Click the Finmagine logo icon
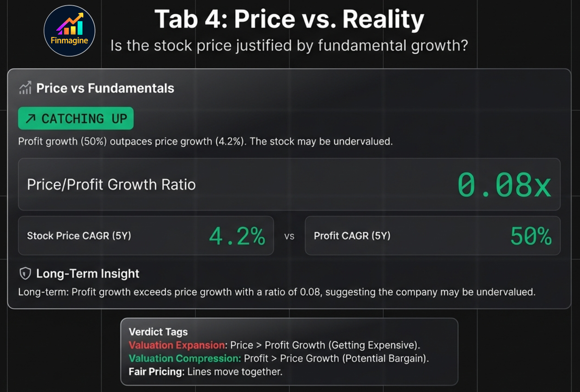Screen dimensions: 580x392 click(69, 30)
